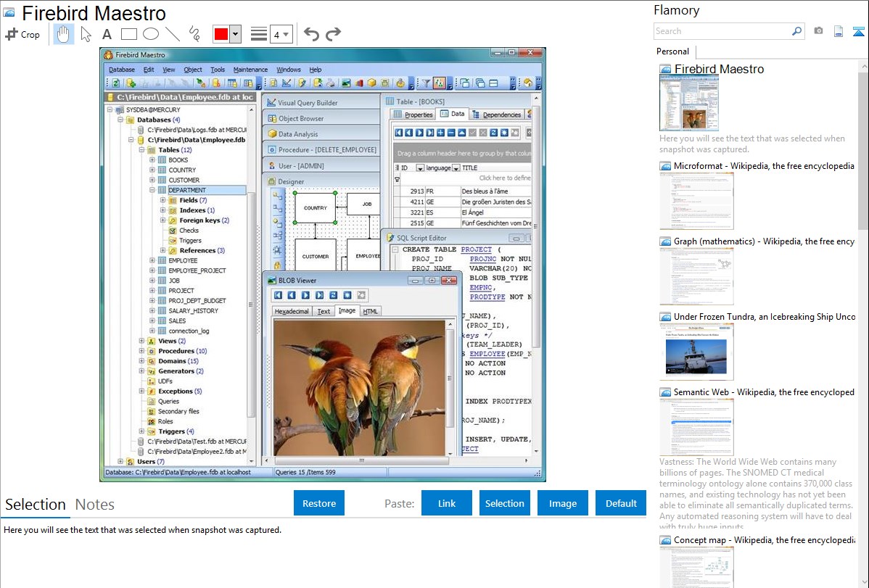Open the language column filter dropdown
This screenshot has width=869, height=588.
pyautogui.click(x=456, y=168)
